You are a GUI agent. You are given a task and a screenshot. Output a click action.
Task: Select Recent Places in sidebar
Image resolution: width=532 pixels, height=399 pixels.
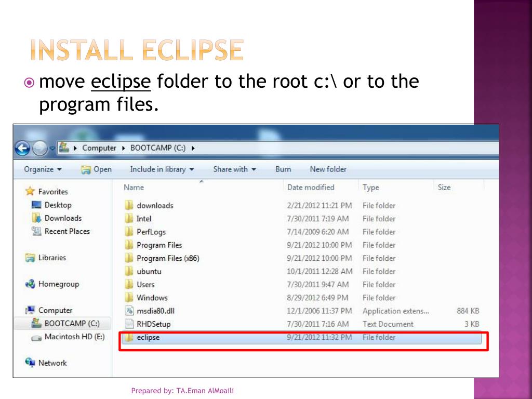click(x=67, y=231)
